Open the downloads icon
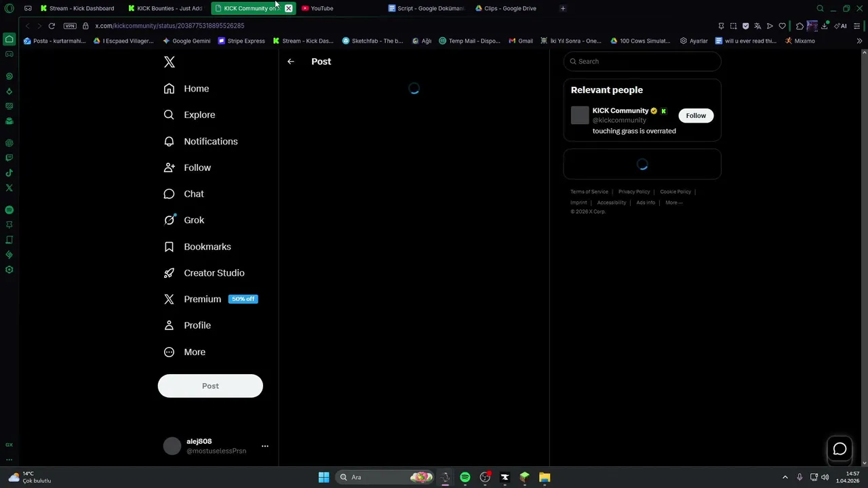 tap(825, 26)
